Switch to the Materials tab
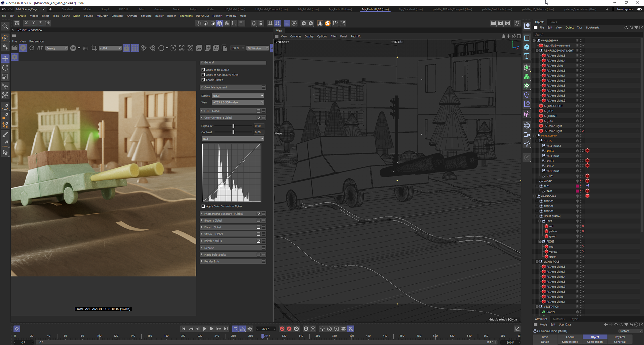The image size is (644, 345). click(x=558, y=319)
